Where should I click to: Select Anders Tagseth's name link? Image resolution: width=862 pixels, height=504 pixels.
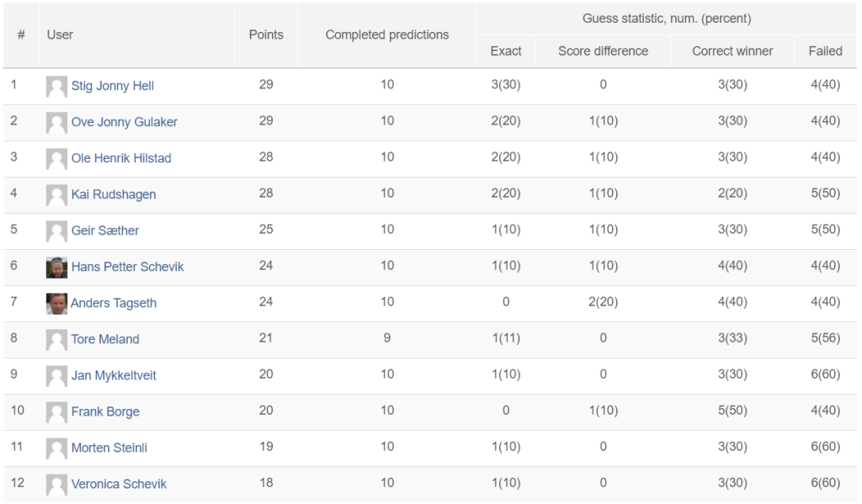coord(114,304)
